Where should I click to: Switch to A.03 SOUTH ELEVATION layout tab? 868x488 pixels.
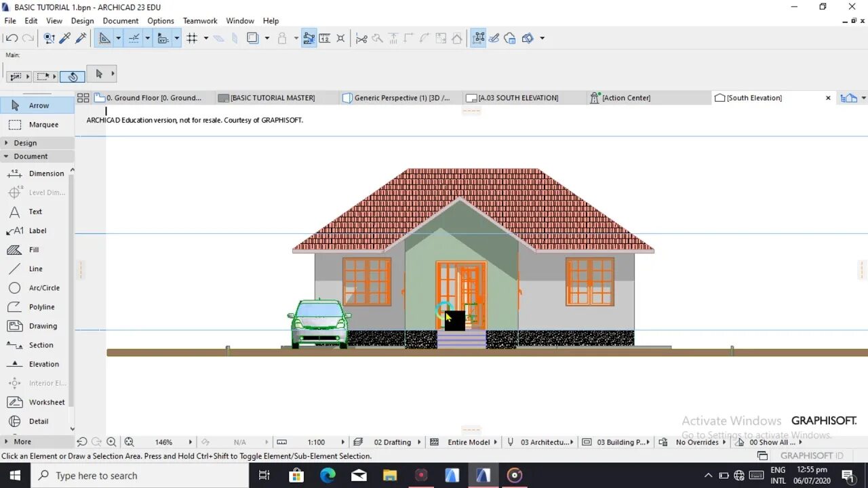[x=524, y=98]
